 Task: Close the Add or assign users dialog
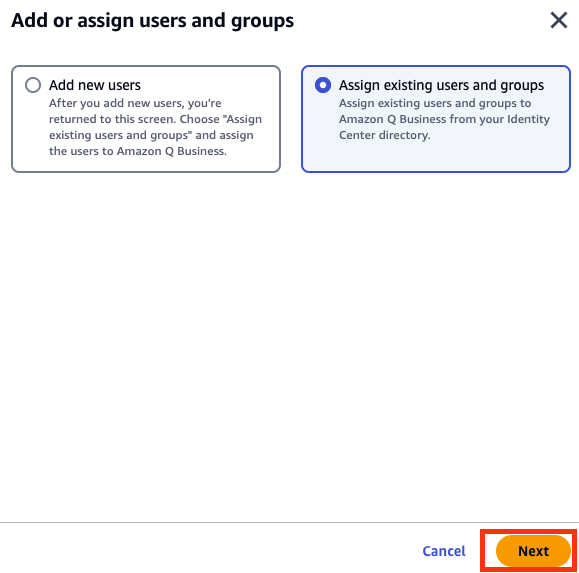[x=558, y=20]
